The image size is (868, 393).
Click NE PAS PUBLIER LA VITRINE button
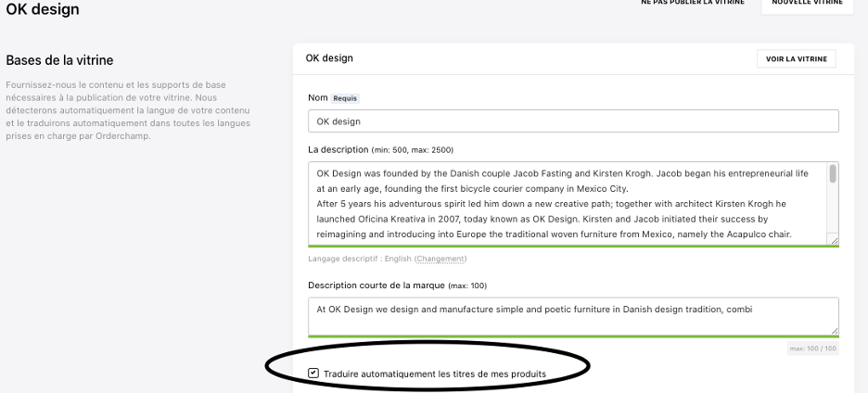click(693, 3)
